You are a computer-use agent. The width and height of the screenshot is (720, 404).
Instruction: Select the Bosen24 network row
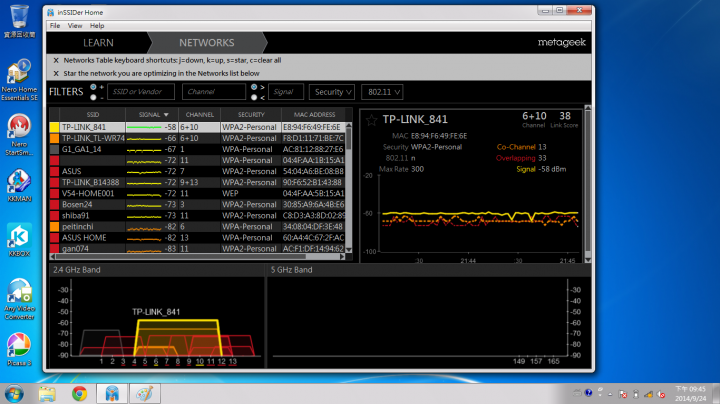[x=197, y=204]
